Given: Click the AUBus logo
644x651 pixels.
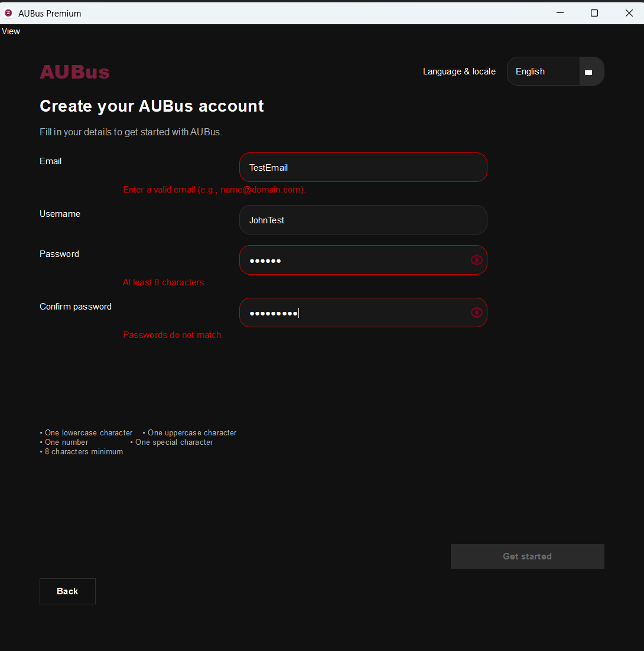Looking at the screenshot, I should point(74,72).
